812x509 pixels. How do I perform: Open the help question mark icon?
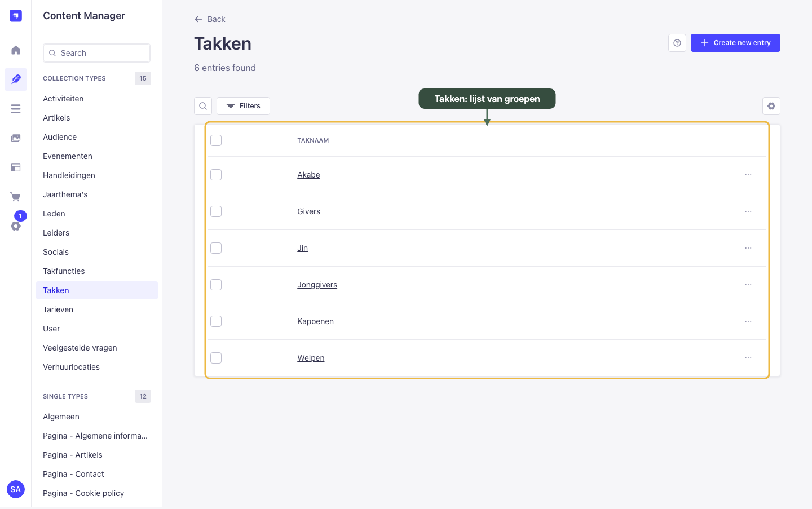(x=677, y=43)
